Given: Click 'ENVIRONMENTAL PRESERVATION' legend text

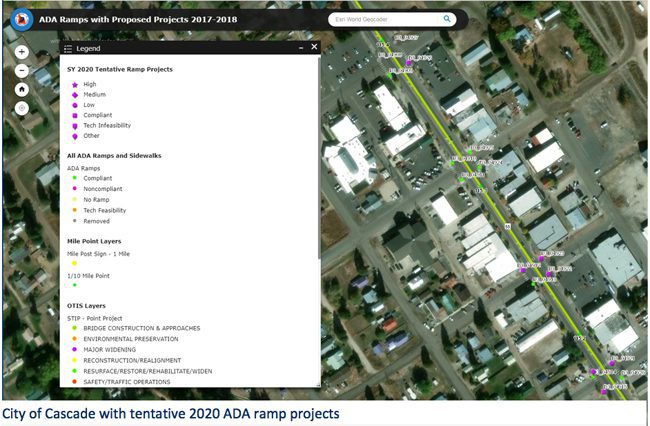Looking at the screenshot, I should (131, 339).
